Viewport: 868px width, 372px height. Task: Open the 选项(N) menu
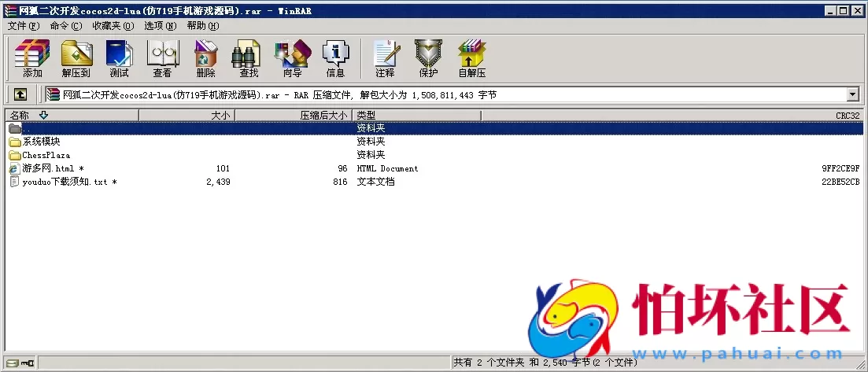coord(160,25)
